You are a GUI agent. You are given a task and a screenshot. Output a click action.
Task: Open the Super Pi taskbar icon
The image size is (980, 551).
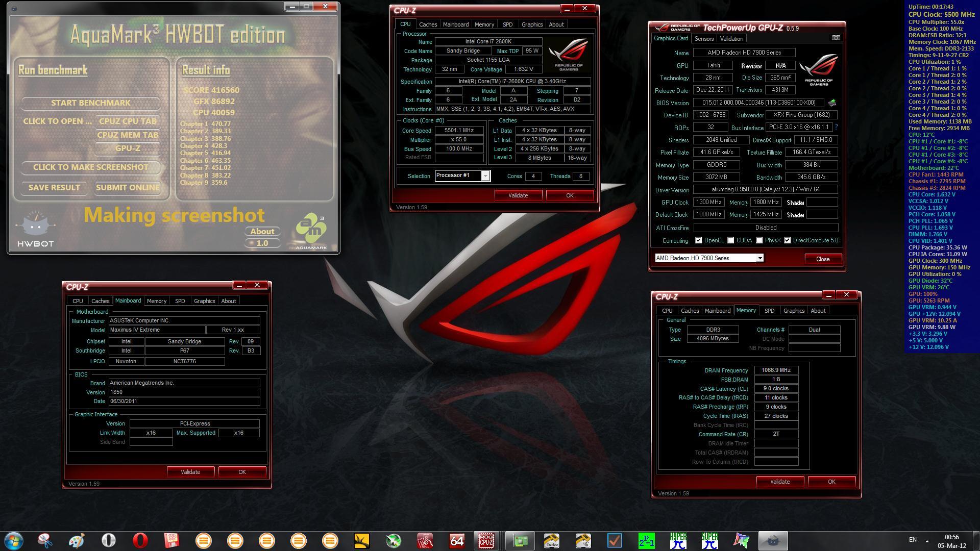[x=709, y=540]
